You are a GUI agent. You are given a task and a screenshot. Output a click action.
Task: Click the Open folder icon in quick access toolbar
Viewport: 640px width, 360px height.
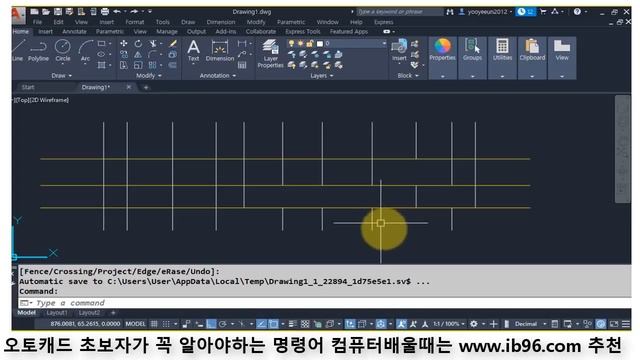click(46, 12)
